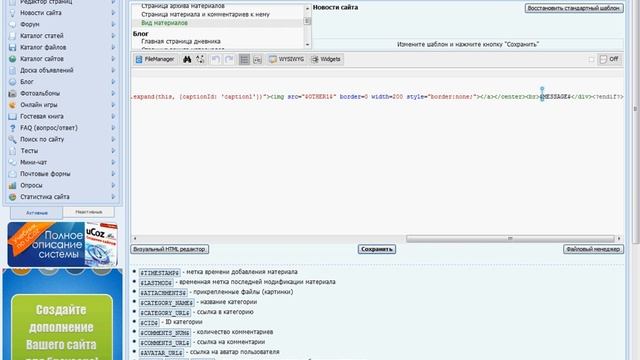Screen dimensions: 640x360
Task: Switch to WYSIWYG editor mode
Action: pyautogui.click(x=287, y=59)
